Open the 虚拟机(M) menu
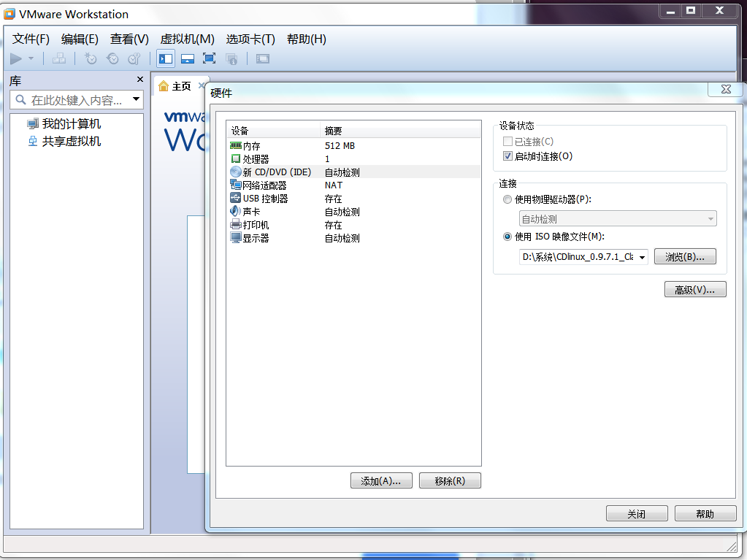Viewport: 747px width, 560px height. coord(187,39)
